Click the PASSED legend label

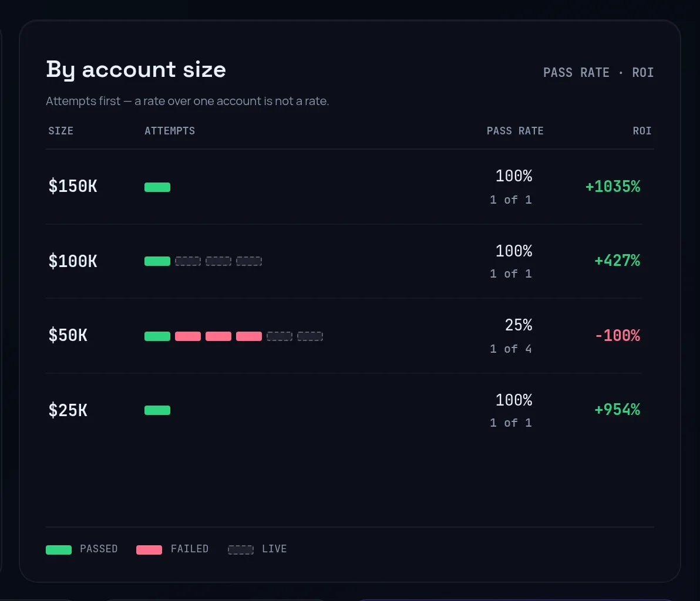point(99,549)
